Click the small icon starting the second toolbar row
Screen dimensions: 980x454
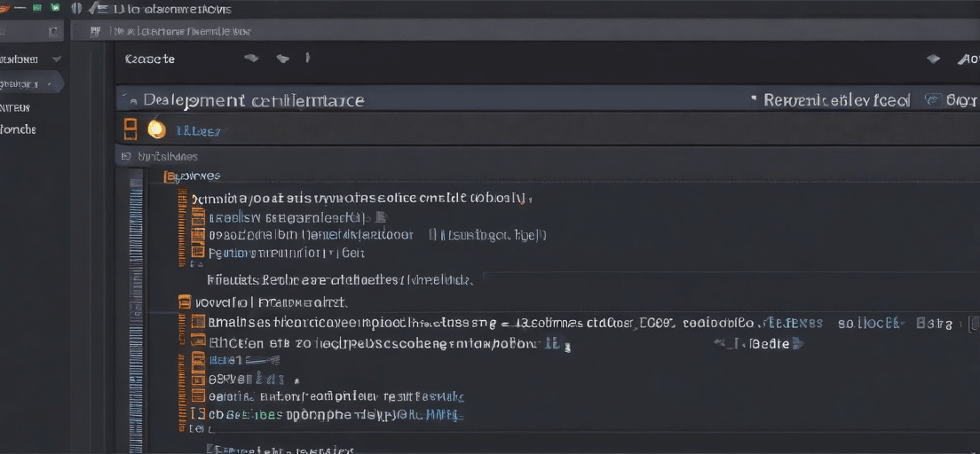[96, 31]
